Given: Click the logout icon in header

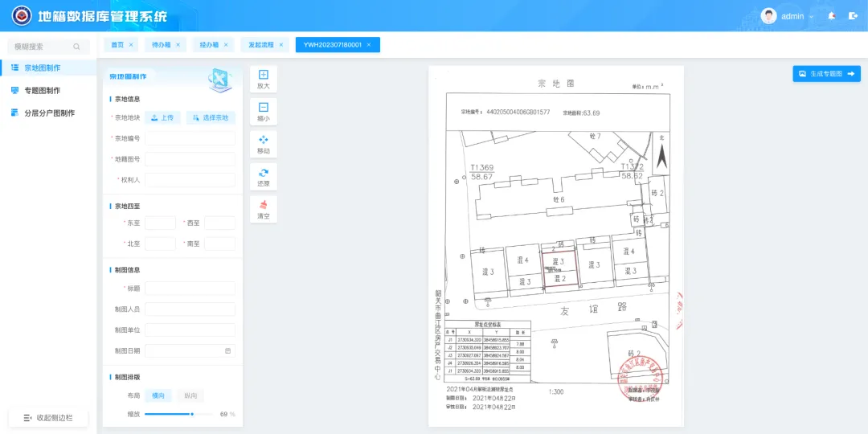Looking at the screenshot, I should point(853,16).
